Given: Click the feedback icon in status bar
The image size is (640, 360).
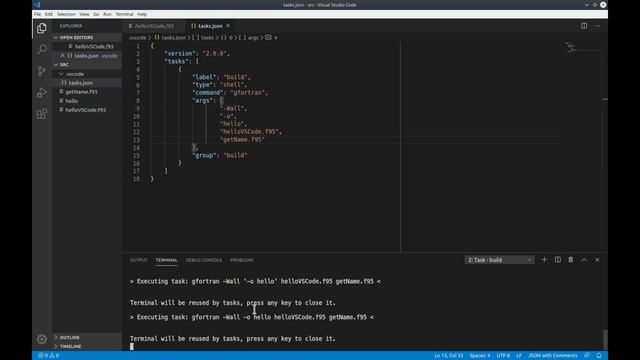Looking at the screenshot, I should click(x=587, y=356).
